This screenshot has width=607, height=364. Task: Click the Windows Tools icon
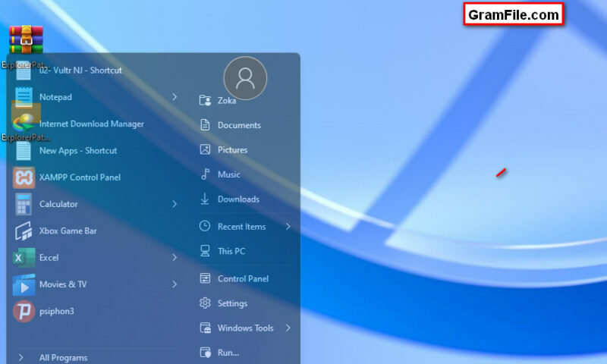point(205,328)
